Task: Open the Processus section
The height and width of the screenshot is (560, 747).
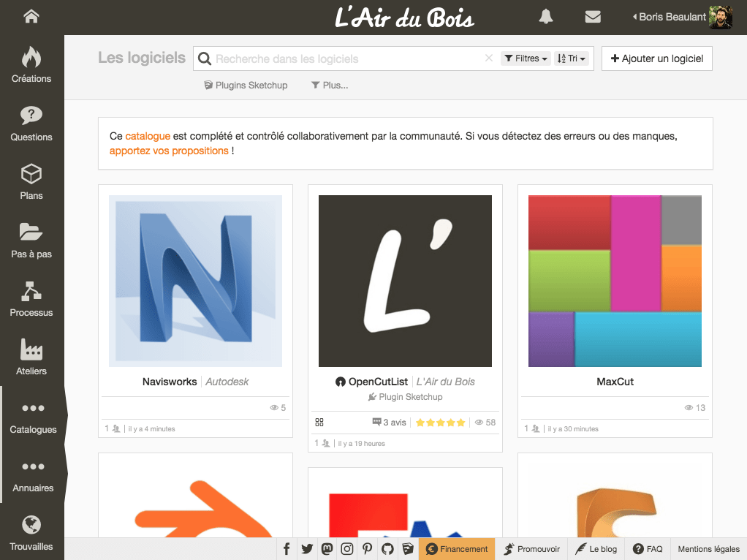Action: coord(31,299)
